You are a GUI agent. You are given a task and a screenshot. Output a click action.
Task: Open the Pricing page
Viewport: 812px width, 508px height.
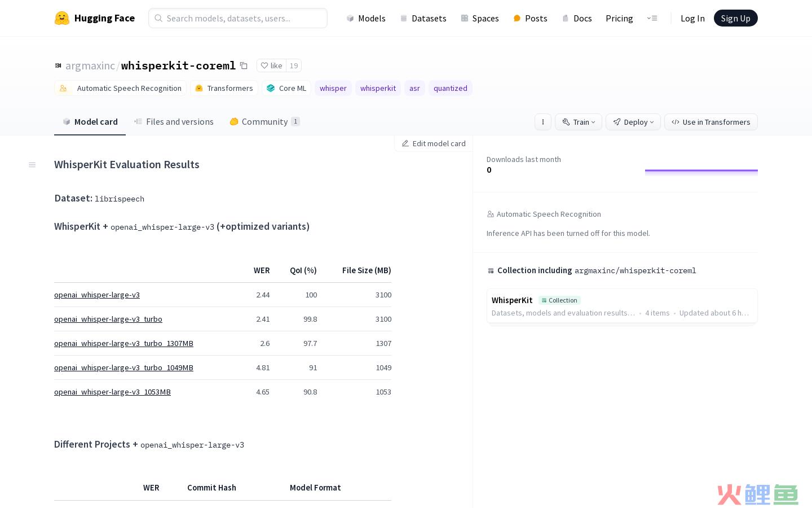pyautogui.click(x=619, y=18)
